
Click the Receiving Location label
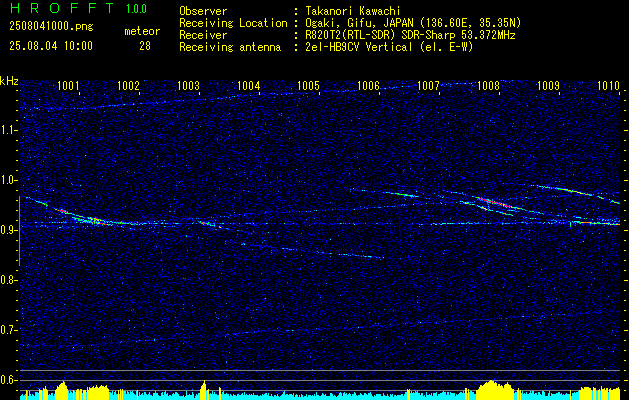[233, 23]
